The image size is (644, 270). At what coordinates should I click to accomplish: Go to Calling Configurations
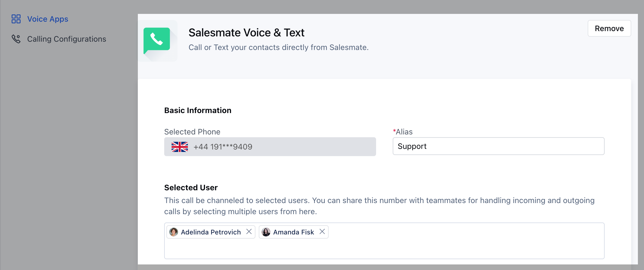(67, 39)
